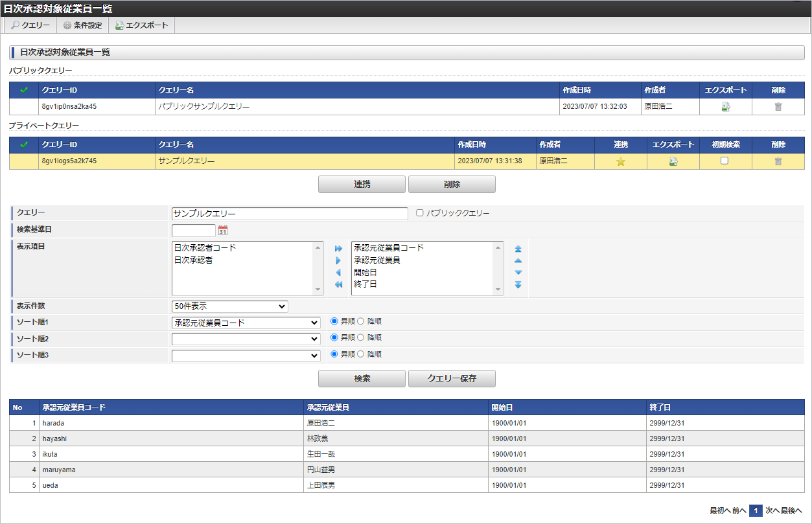The width and height of the screenshot is (812, 524).
Task: Open the 条件設定 toolbar item
Action: click(x=82, y=25)
